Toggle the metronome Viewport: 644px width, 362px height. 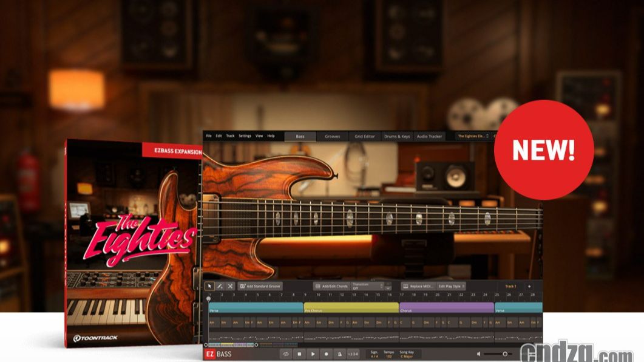coord(340,353)
